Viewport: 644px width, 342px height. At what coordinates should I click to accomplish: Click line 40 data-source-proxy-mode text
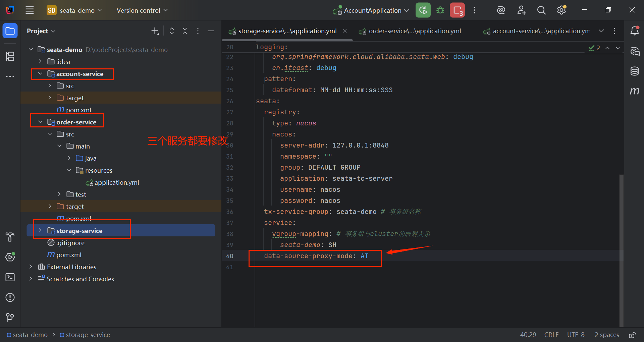[x=316, y=256]
